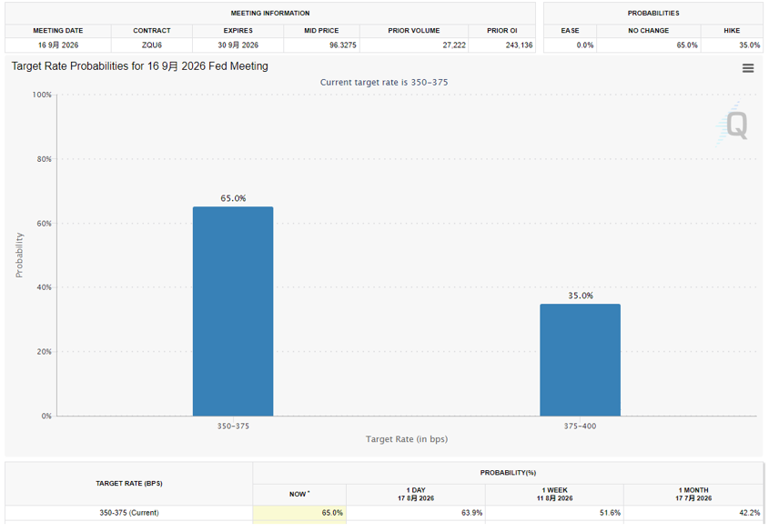Select the 350-375 x-axis label
The image size is (769, 532).
coord(233,427)
